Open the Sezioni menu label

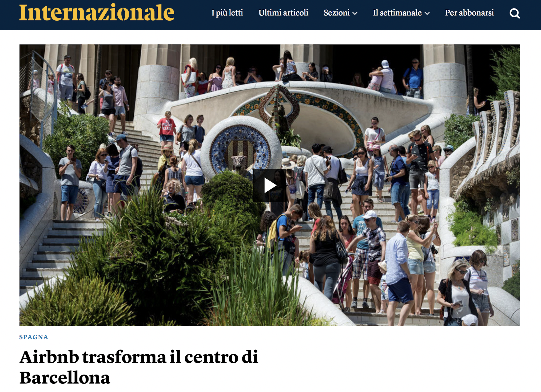tap(336, 13)
